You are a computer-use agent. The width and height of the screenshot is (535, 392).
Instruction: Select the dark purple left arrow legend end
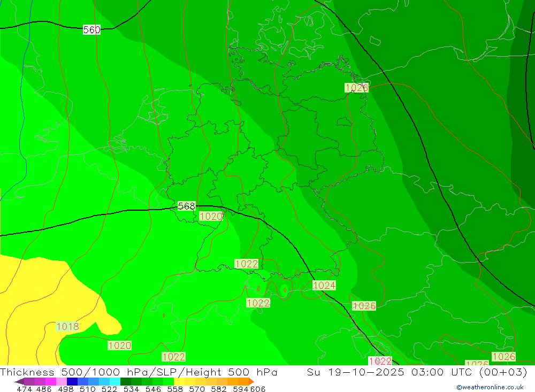19,381
